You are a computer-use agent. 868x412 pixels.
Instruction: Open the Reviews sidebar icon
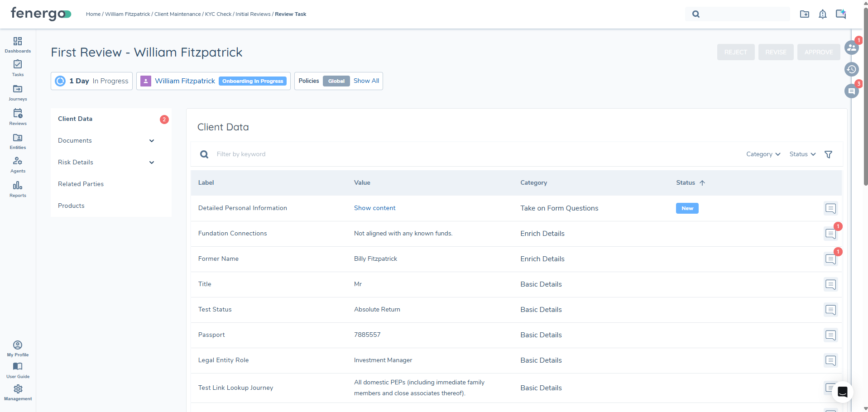click(x=18, y=116)
